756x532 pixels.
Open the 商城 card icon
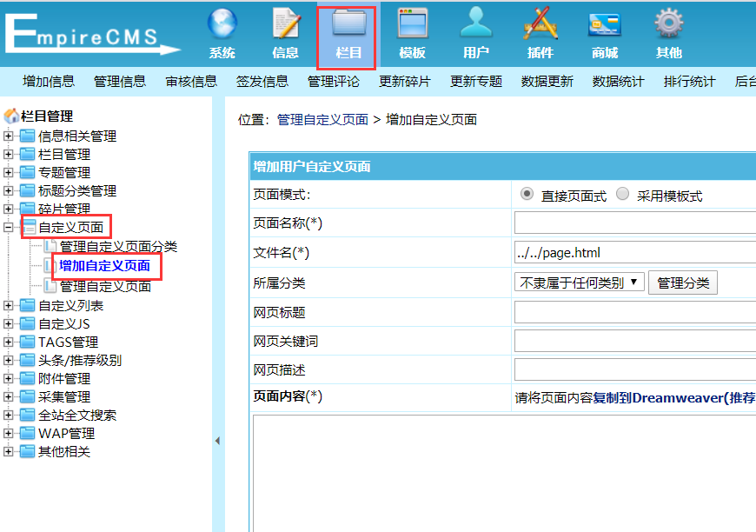coord(605,24)
